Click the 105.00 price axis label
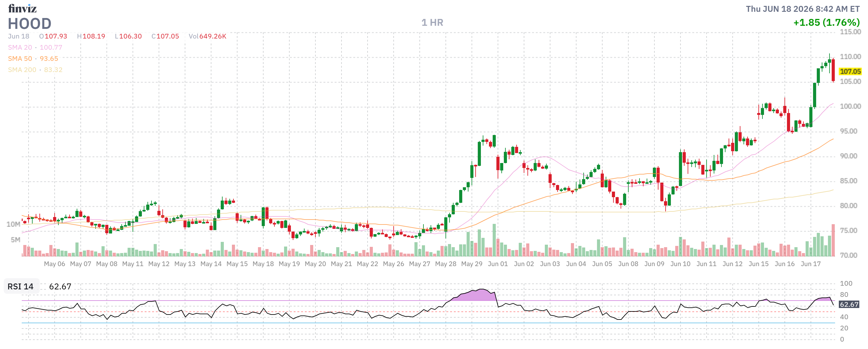The width and height of the screenshot is (868, 349). click(850, 82)
